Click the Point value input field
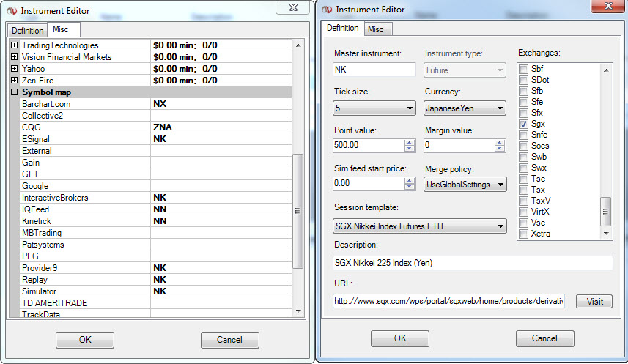Image resolution: width=628 pixels, height=364 pixels. coord(369,145)
